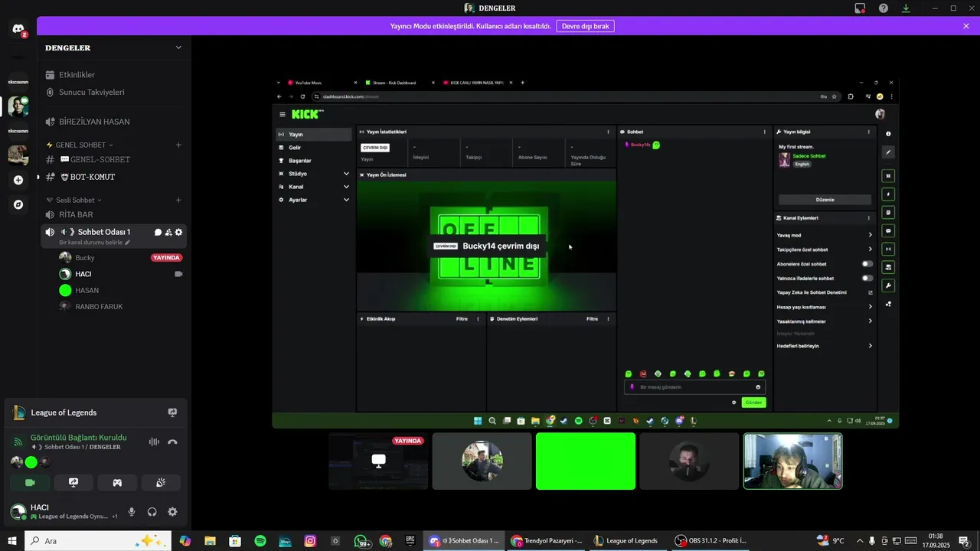Add channel to Sesli Sohbet category
This screenshot has width=980, height=551.
[178, 200]
